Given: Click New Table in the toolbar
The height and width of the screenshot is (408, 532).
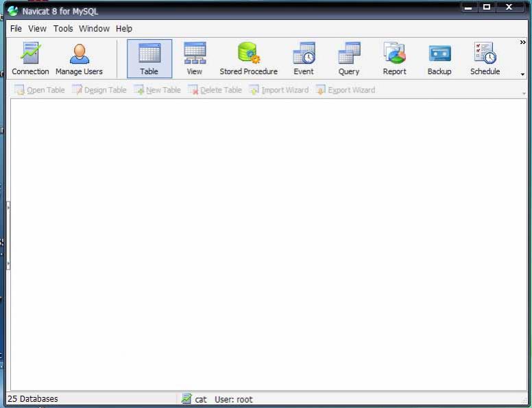Looking at the screenshot, I should click(x=157, y=90).
